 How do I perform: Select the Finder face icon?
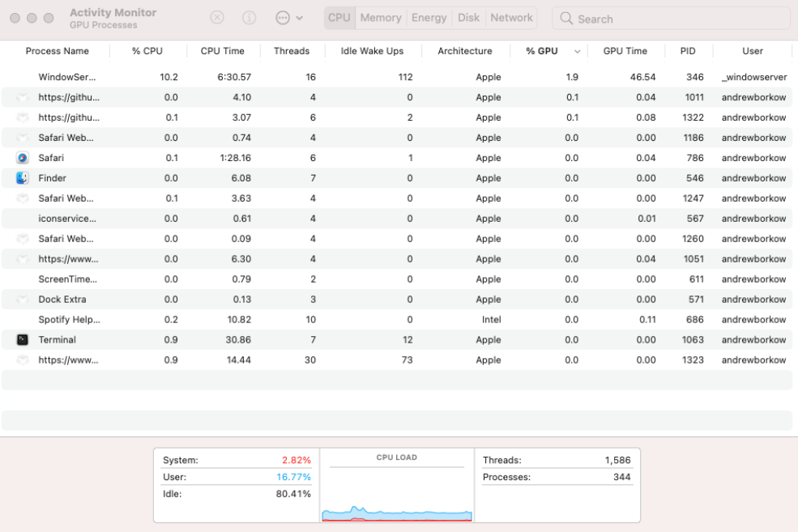coord(23,178)
